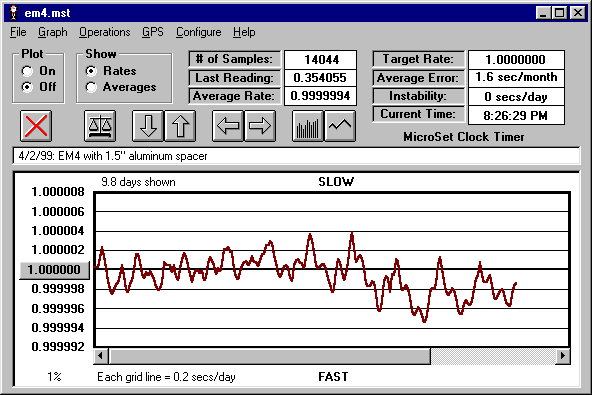The height and width of the screenshot is (395, 592).
Task: Select the Plot Off radio button
Action: coord(27,87)
